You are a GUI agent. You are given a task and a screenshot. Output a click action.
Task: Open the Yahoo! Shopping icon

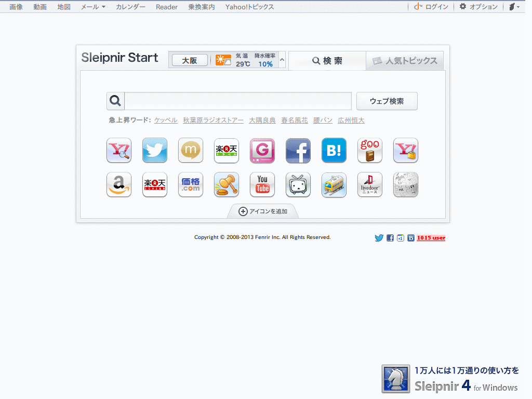pyautogui.click(x=406, y=150)
